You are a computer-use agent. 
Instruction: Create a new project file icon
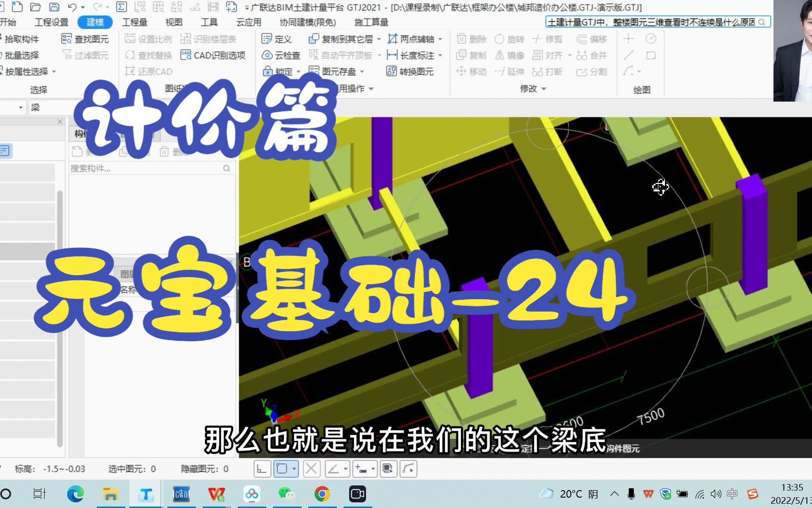tap(17, 7)
